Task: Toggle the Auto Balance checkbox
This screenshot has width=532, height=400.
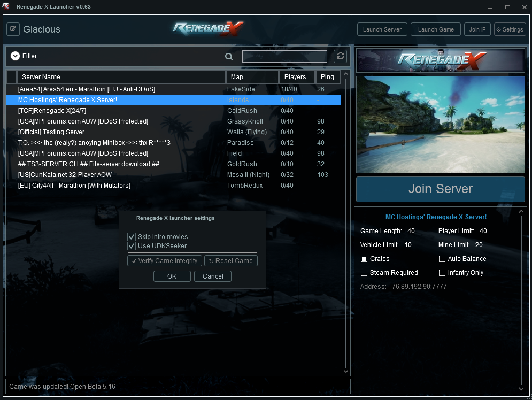Action: (442, 259)
